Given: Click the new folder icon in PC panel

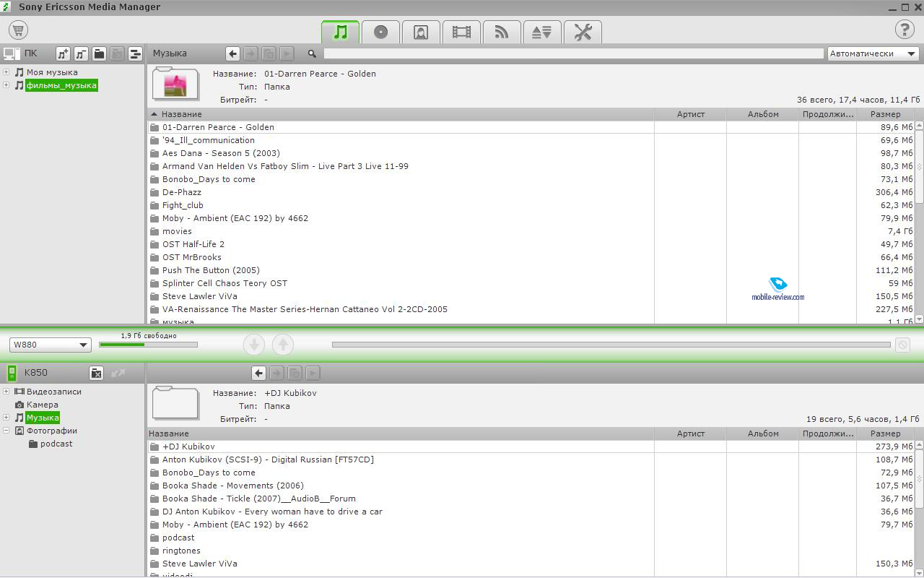Looking at the screenshot, I should point(99,53).
